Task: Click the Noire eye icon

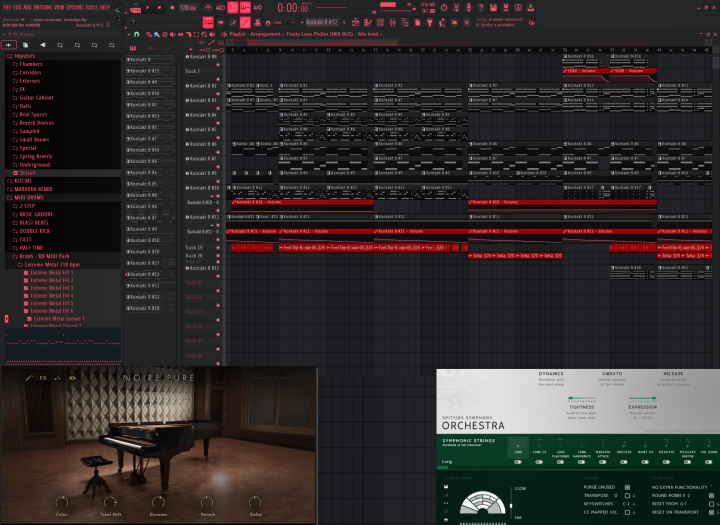Action: 73,378
